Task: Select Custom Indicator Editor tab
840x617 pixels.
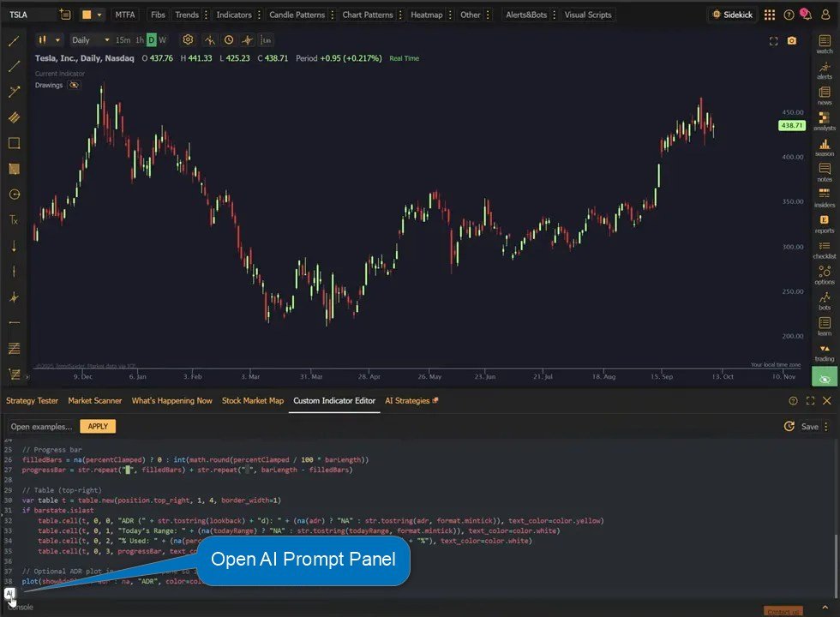Action: tap(334, 401)
